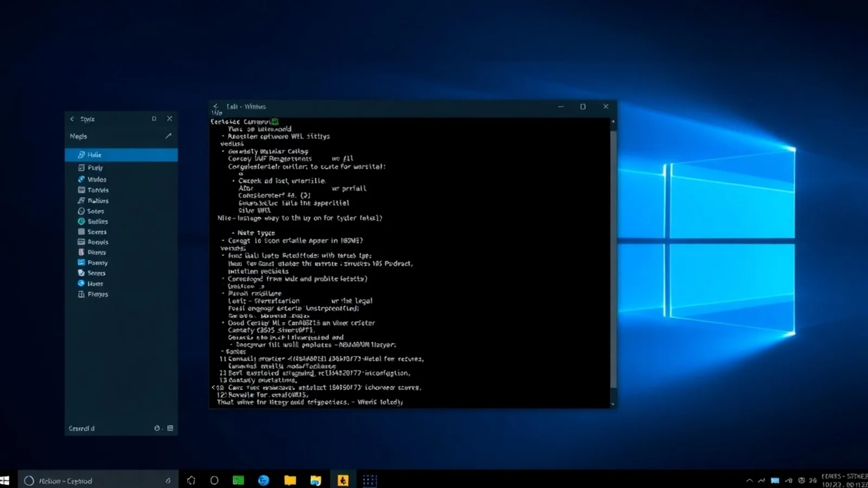This screenshot has height=488, width=868.
Task: Open the second folder icon with blue badge
Action: (316, 480)
